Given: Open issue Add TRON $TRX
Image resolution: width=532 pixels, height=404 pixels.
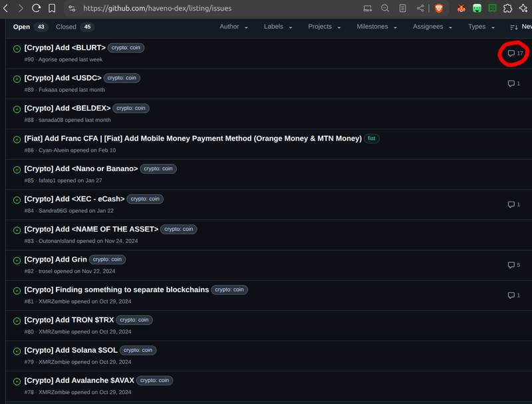Looking at the screenshot, I should pos(69,319).
